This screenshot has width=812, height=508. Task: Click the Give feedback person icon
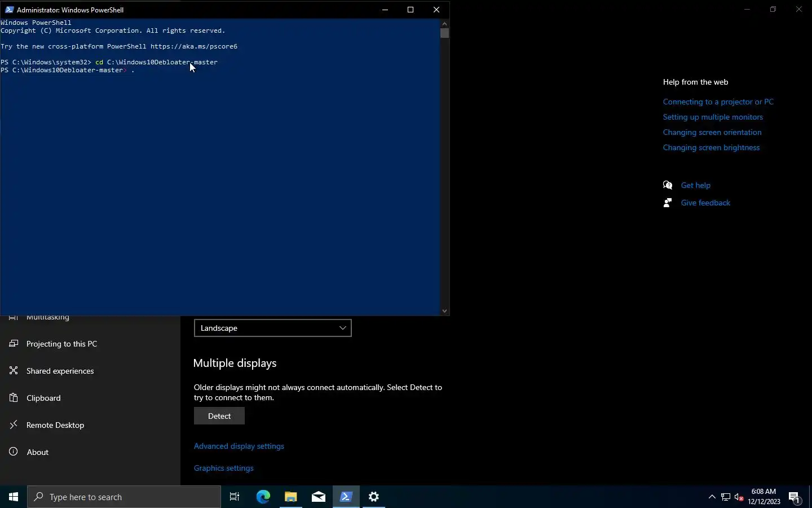pyautogui.click(x=668, y=203)
